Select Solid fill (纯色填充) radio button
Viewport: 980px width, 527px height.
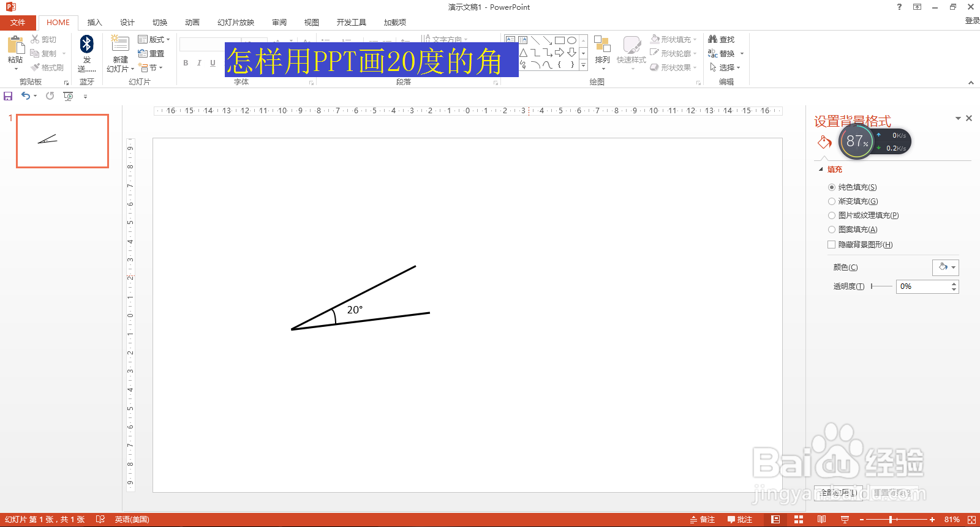coord(832,187)
